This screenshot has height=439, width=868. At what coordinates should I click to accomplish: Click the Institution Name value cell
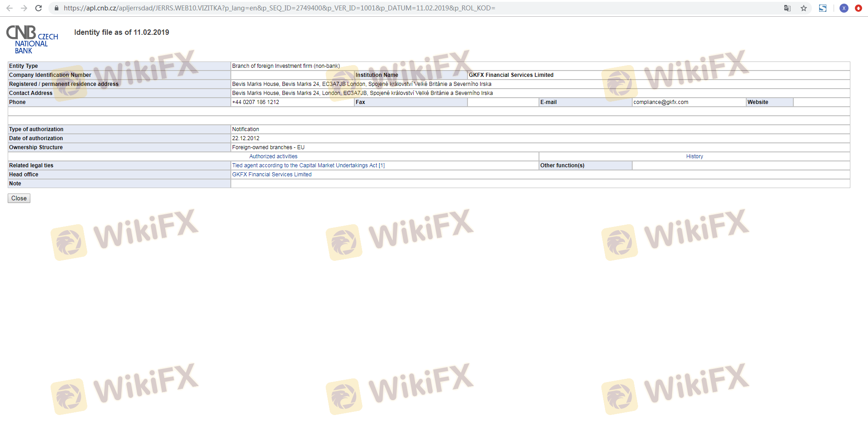coord(511,75)
